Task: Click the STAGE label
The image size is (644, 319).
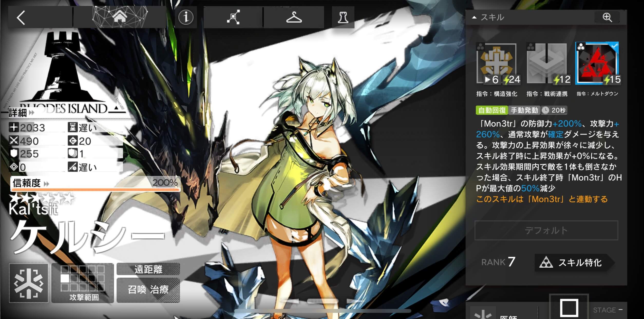Action: 604,310
